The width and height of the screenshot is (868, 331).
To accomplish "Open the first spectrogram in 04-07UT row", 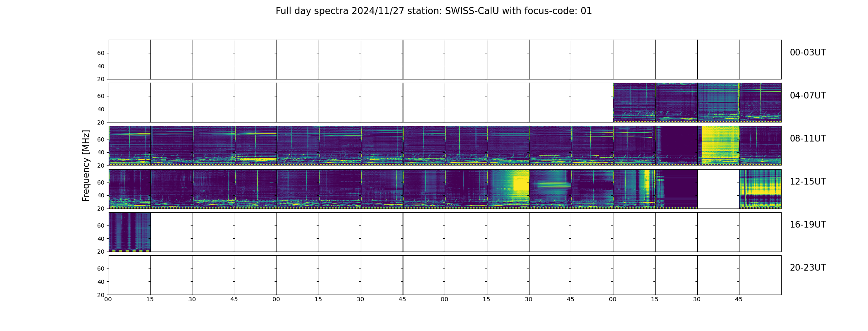I will [x=634, y=103].
